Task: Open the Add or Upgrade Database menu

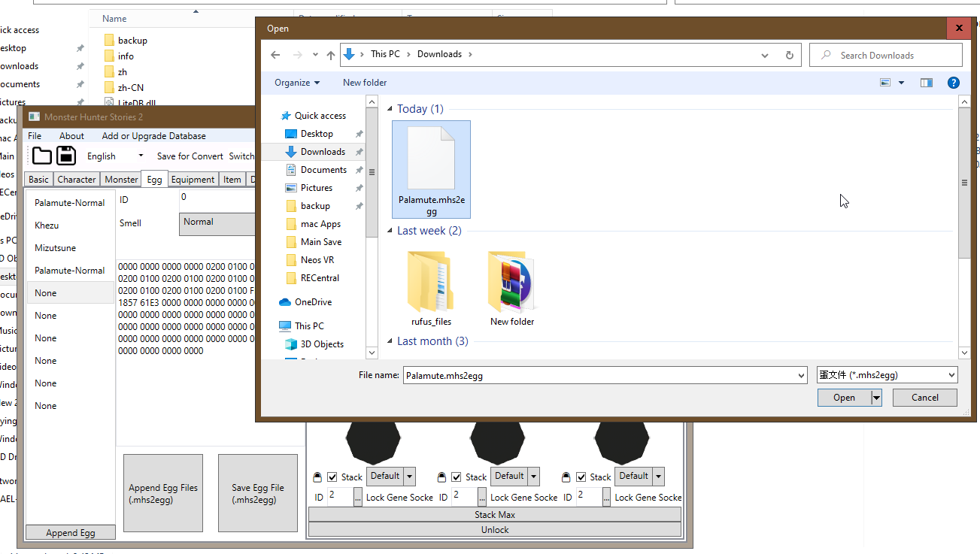Action: click(x=153, y=136)
